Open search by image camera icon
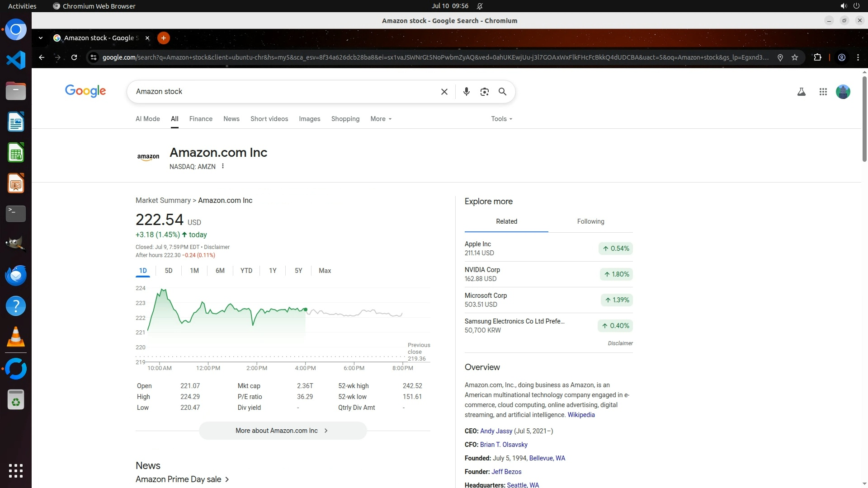 point(484,92)
